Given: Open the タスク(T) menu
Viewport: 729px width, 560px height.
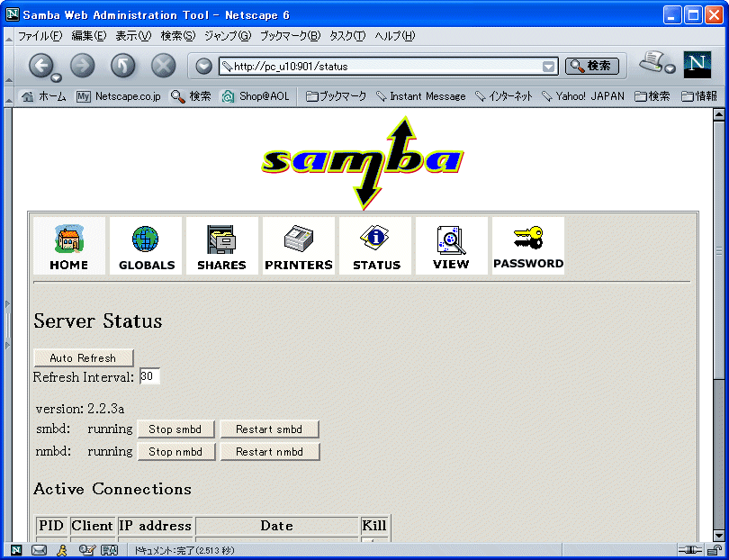Looking at the screenshot, I should [347, 36].
